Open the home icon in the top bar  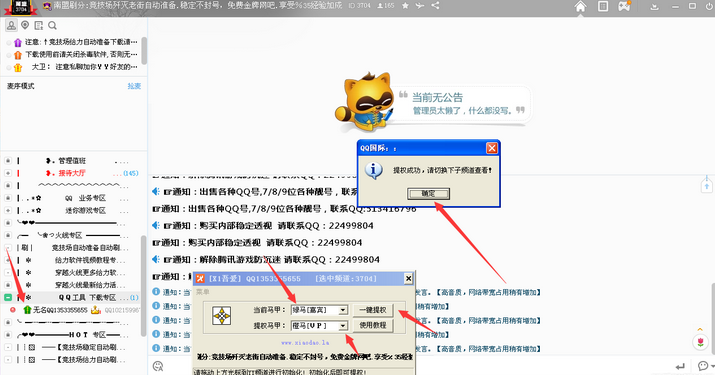tap(580, 6)
